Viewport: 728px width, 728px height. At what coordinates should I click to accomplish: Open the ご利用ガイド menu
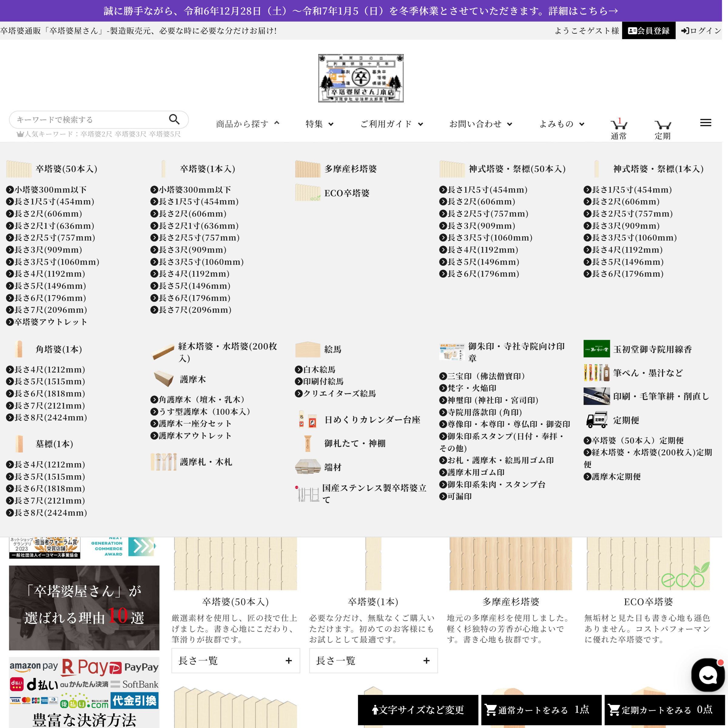(391, 123)
